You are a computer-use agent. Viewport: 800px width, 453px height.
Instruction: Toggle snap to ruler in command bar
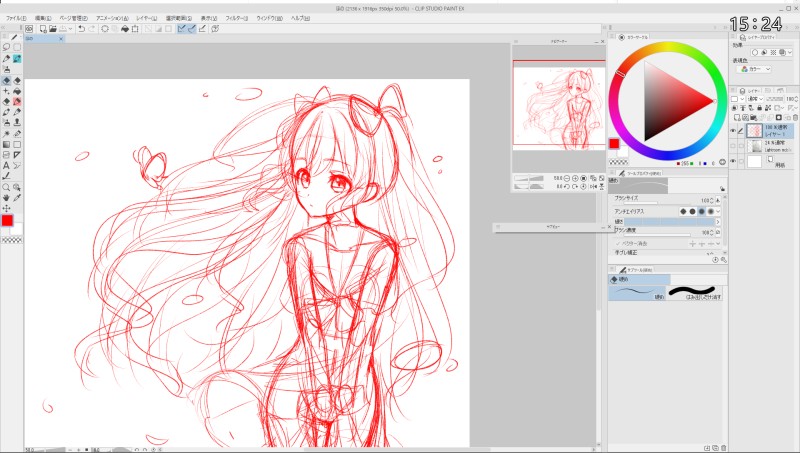pyautogui.click(x=181, y=29)
